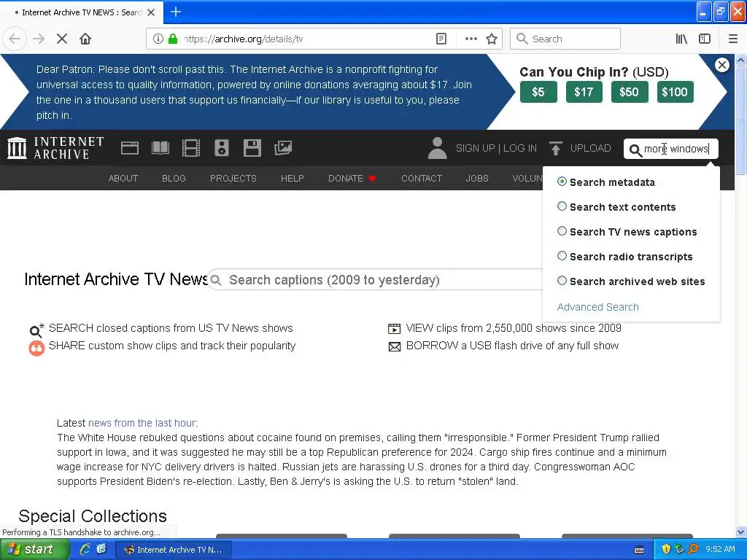Show site information icon in address bar

pos(158,39)
